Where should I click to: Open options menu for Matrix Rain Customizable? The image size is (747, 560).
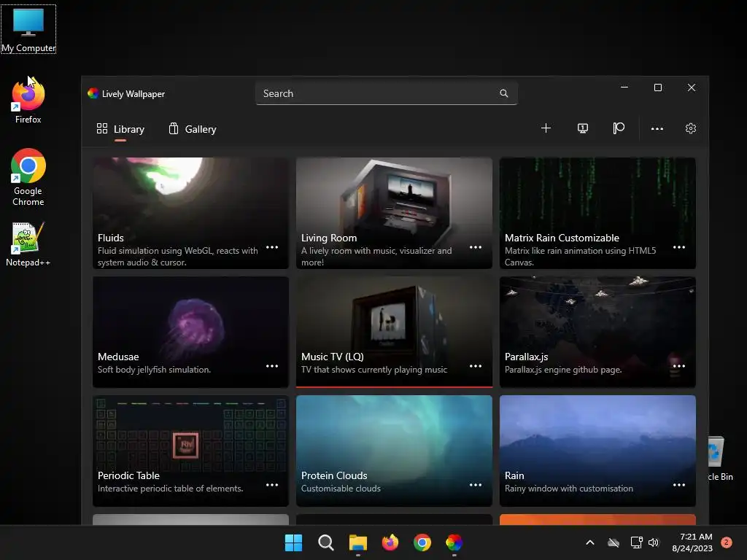pyautogui.click(x=679, y=247)
